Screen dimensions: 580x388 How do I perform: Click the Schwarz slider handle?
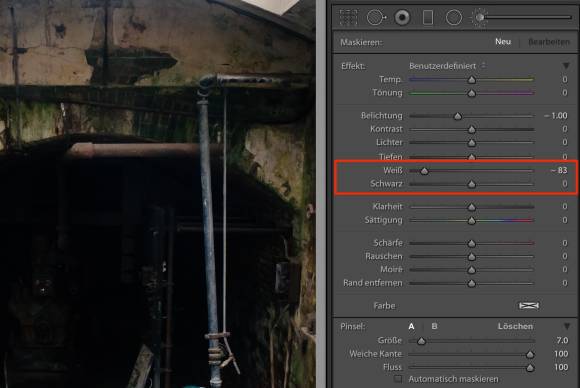point(472,184)
